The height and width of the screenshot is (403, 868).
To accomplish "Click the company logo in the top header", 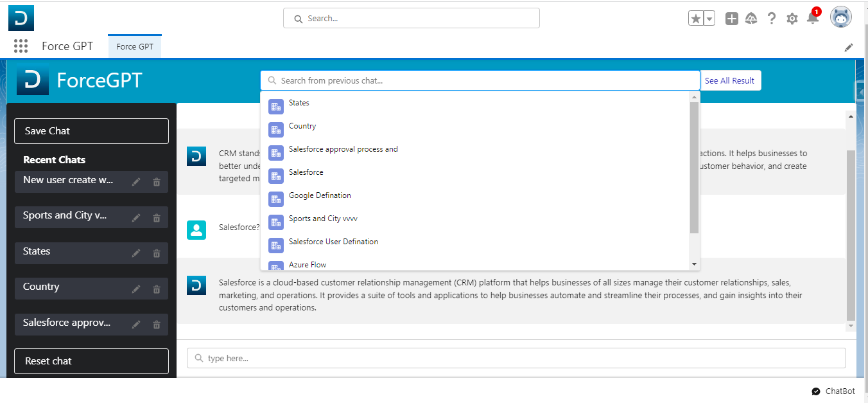I will click(x=21, y=18).
